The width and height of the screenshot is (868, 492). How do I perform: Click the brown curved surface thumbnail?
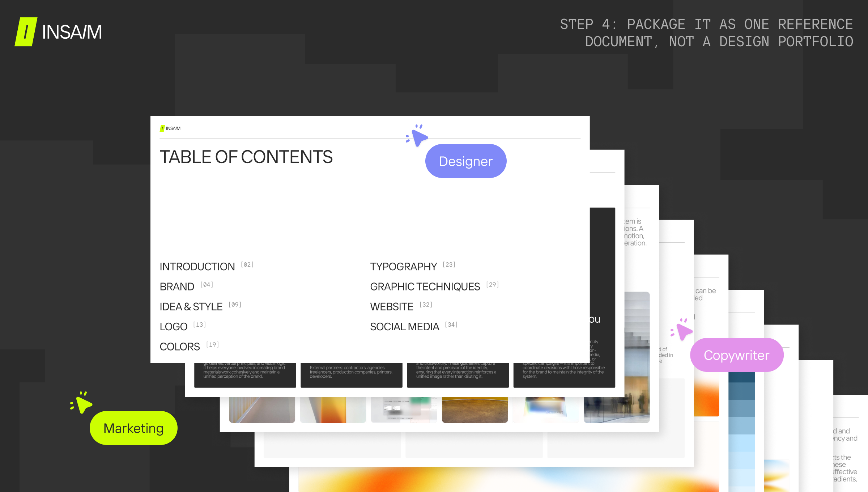[x=475, y=410]
